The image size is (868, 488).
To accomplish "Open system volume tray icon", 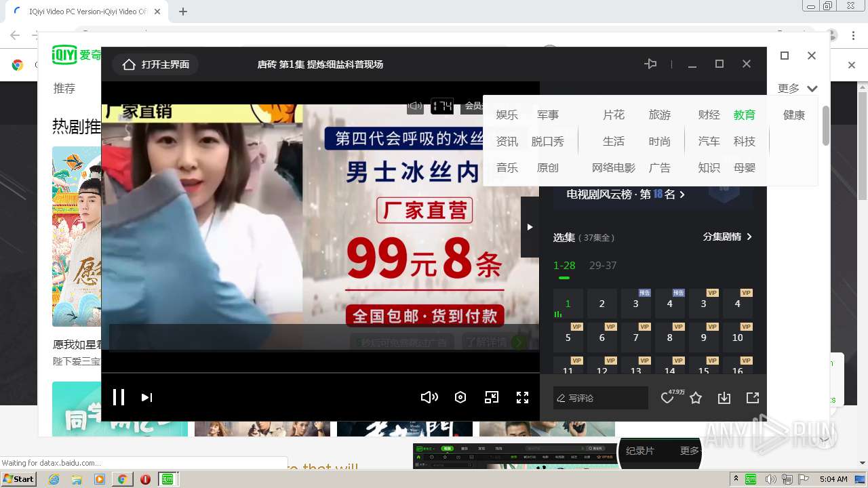I will [771, 479].
